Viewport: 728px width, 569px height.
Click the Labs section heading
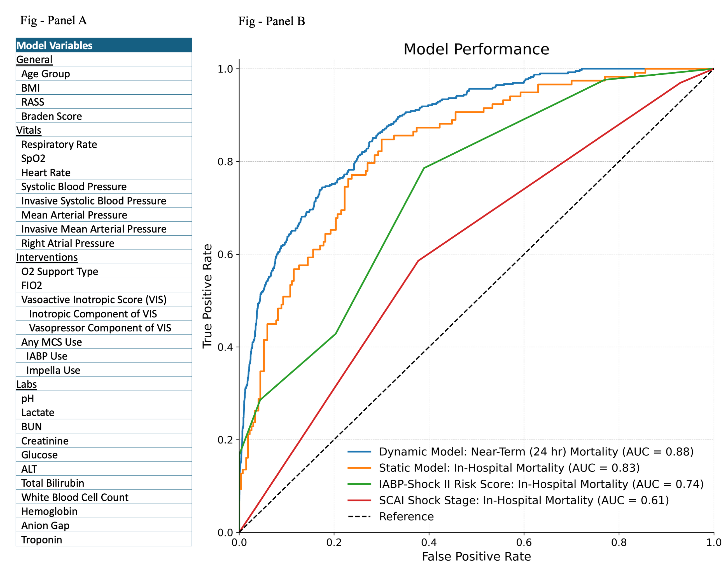click(27, 384)
